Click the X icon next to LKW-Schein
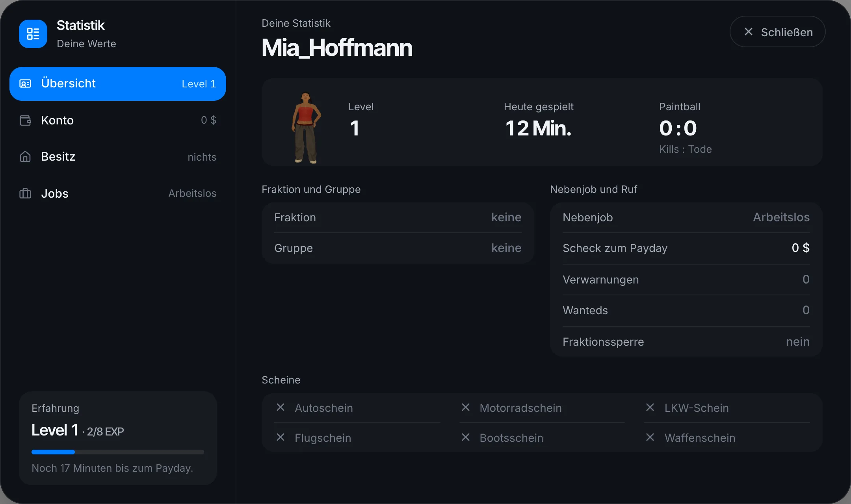This screenshot has height=504, width=851. click(x=650, y=407)
